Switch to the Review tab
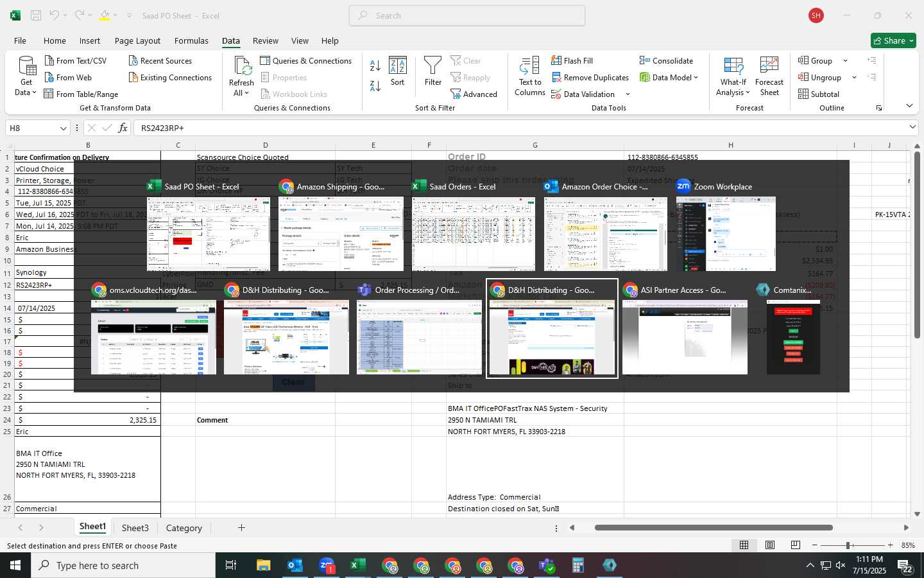Image resolution: width=924 pixels, height=578 pixels. (266, 40)
